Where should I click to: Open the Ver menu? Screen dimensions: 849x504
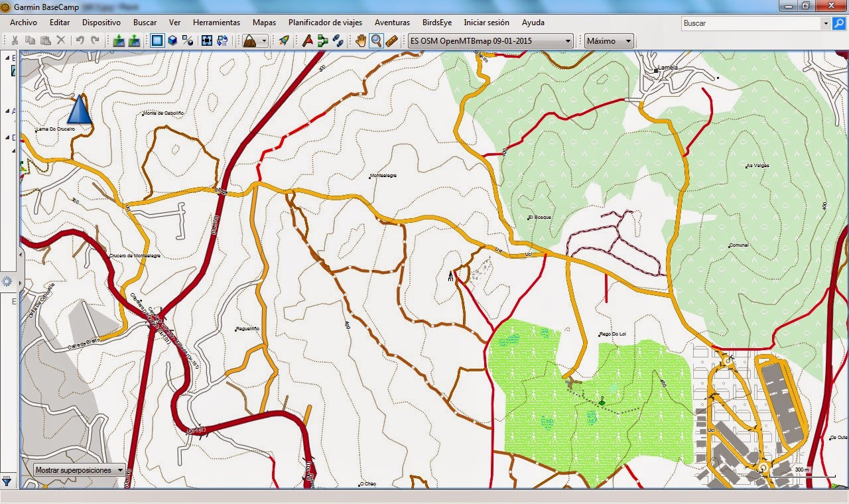click(174, 23)
